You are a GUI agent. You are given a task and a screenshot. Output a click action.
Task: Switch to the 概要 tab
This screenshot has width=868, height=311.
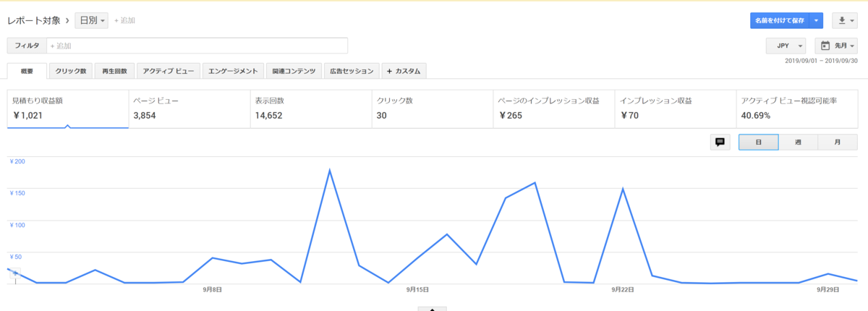(27, 71)
